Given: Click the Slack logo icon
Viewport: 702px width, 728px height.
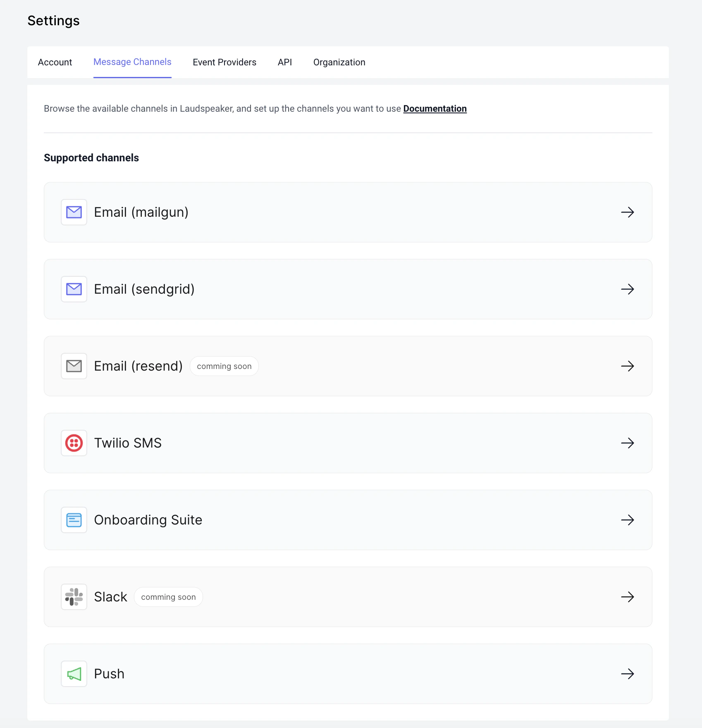Looking at the screenshot, I should 74,597.
